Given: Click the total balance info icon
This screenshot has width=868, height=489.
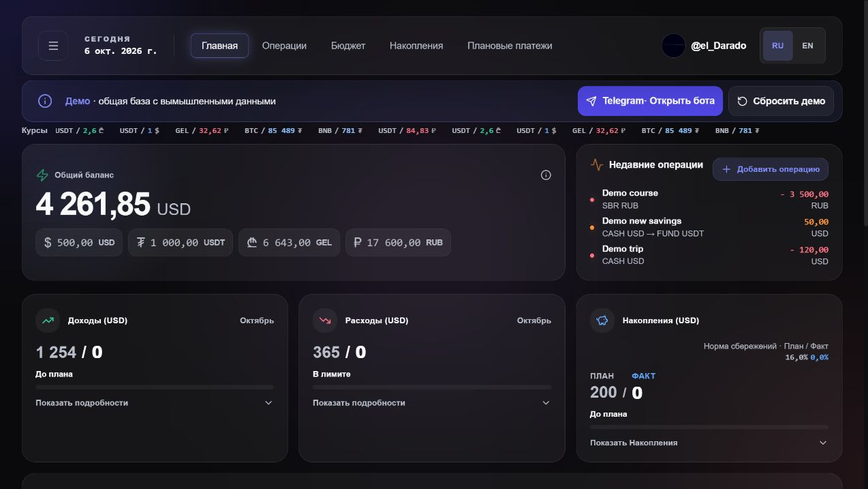Looking at the screenshot, I should (x=546, y=175).
